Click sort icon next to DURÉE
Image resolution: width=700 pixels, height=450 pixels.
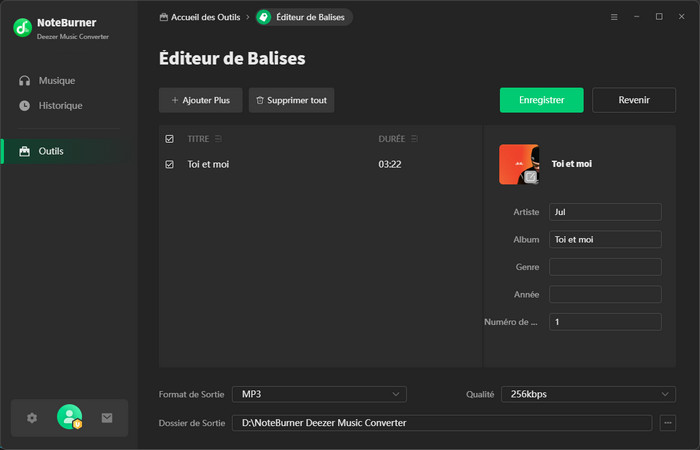tap(414, 139)
